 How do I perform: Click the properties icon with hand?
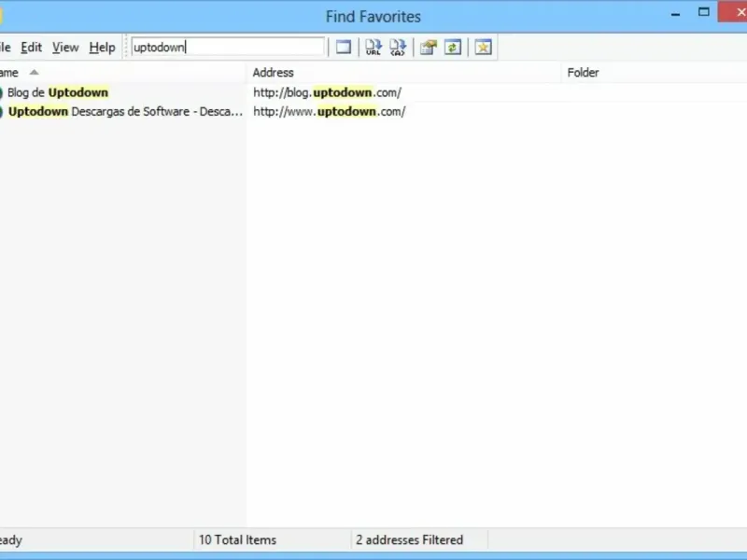[x=429, y=48]
